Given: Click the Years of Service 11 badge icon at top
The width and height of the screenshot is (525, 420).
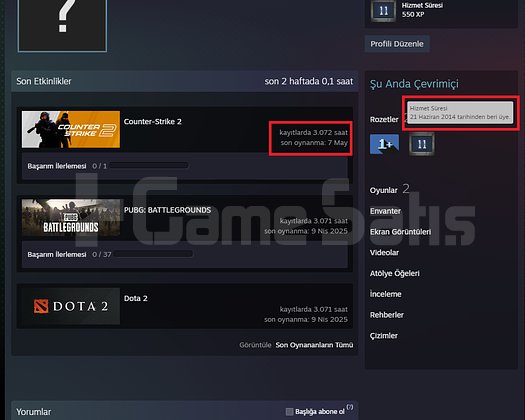Looking at the screenshot, I should 383,11.
